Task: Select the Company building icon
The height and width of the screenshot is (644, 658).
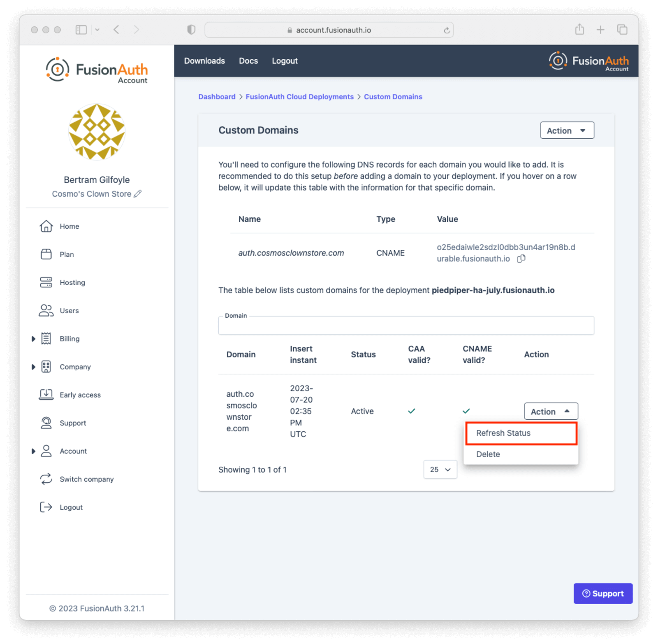Action: (46, 367)
